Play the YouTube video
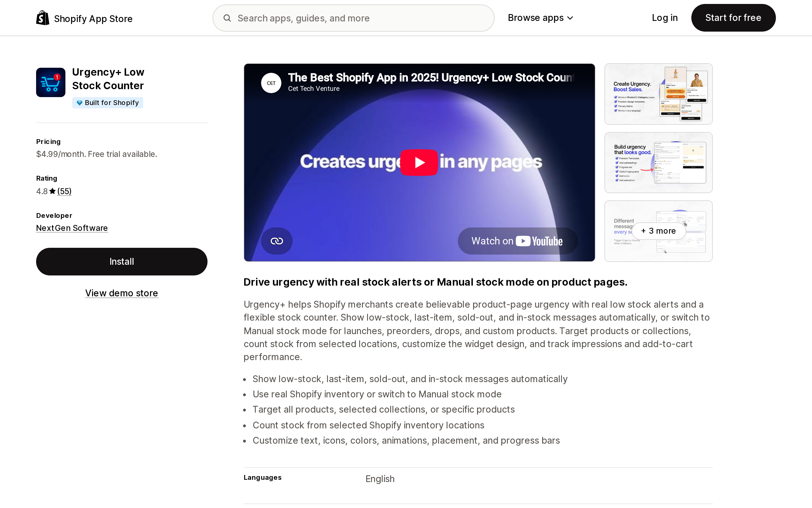 coord(419,163)
